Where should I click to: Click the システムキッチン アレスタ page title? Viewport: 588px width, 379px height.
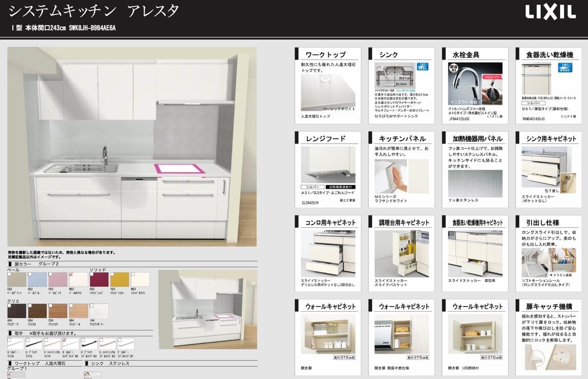(x=94, y=10)
